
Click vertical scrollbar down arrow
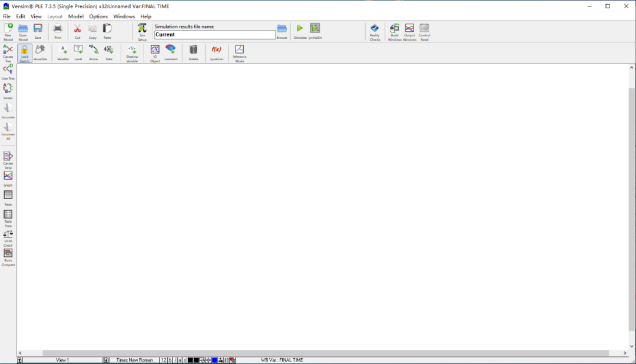[631, 346]
